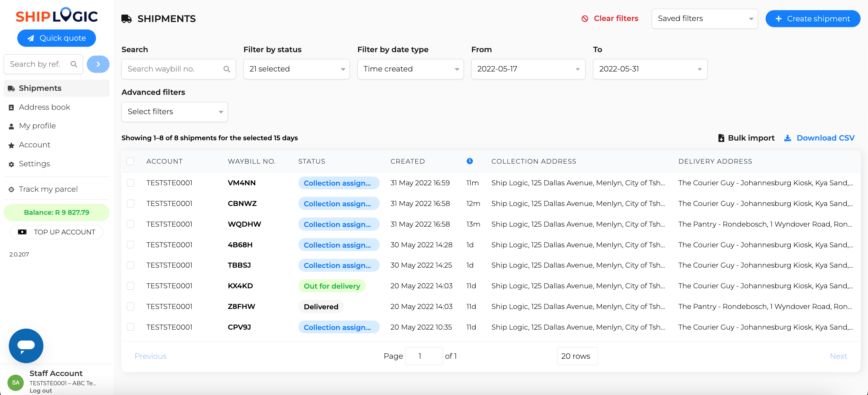This screenshot has height=395, width=868.
Task: Click the SA user avatar
Action: [16, 382]
